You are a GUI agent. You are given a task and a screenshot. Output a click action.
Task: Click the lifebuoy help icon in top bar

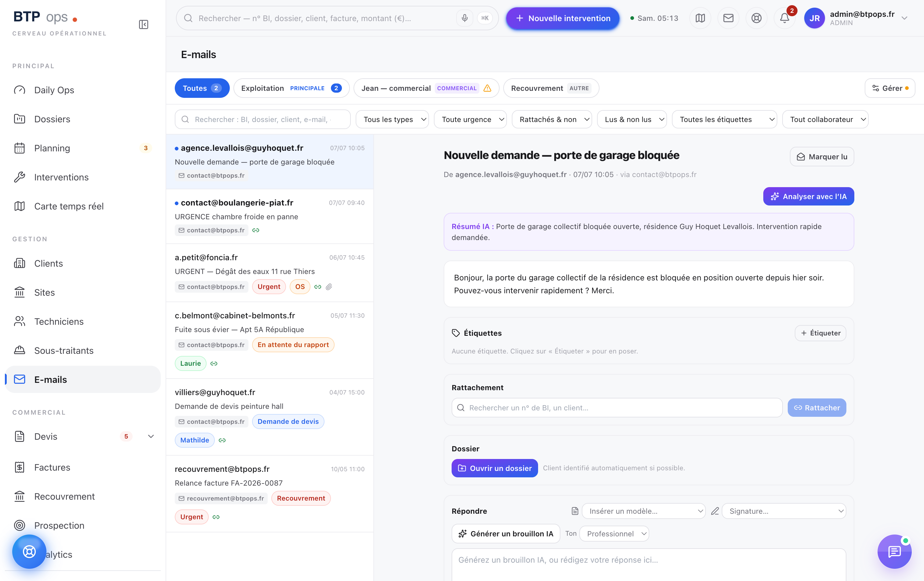[756, 18]
